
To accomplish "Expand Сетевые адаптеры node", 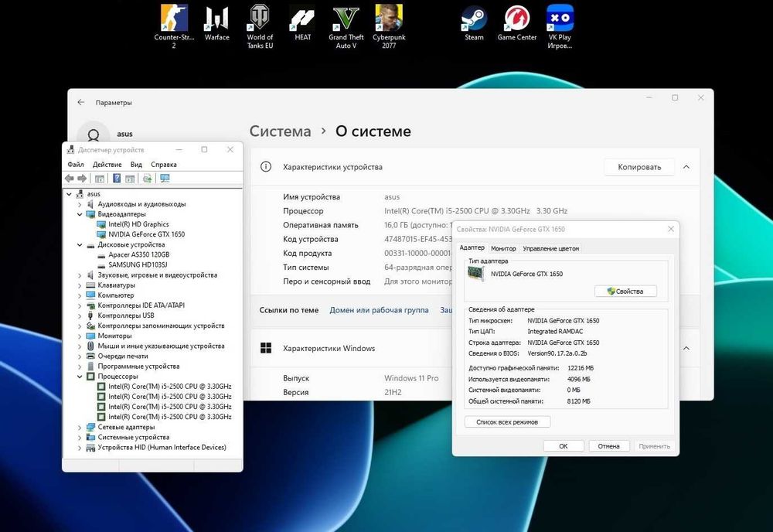I will (x=80, y=427).
